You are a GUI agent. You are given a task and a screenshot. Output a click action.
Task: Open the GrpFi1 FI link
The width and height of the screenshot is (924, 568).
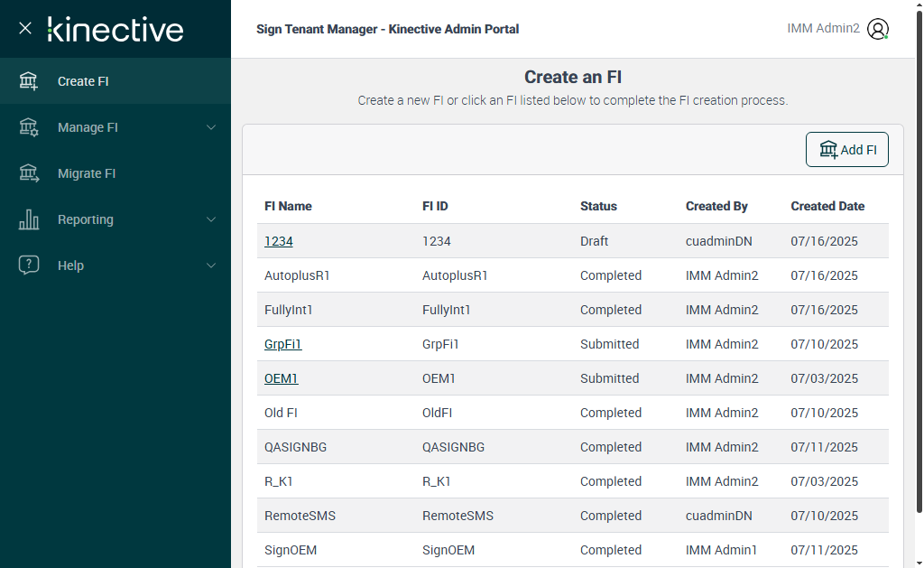coord(282,344)
